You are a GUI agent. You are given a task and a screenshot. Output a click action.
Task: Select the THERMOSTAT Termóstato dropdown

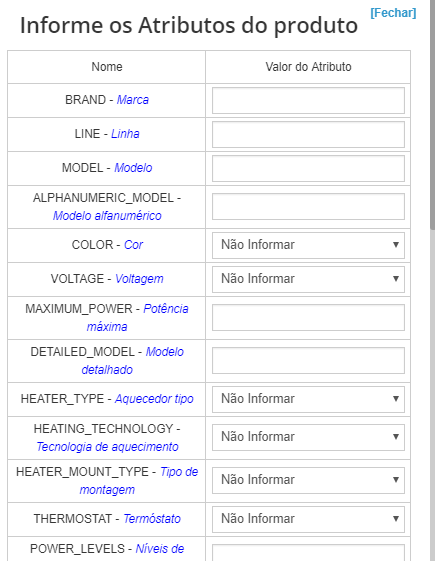point(308,519)
